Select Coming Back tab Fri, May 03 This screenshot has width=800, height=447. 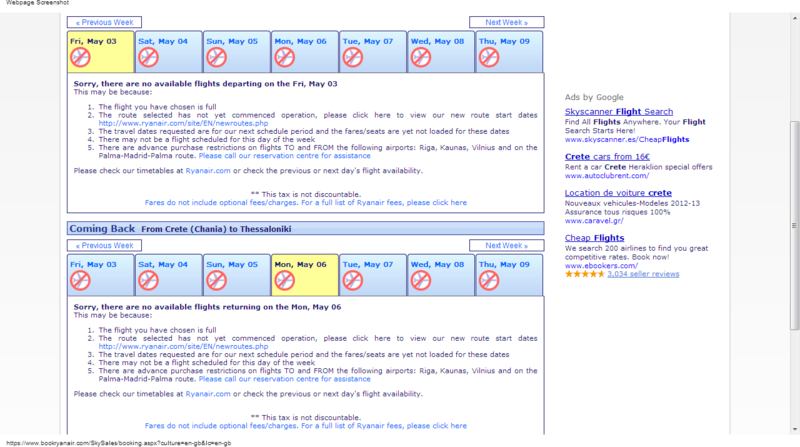click(x=101, y=275)
